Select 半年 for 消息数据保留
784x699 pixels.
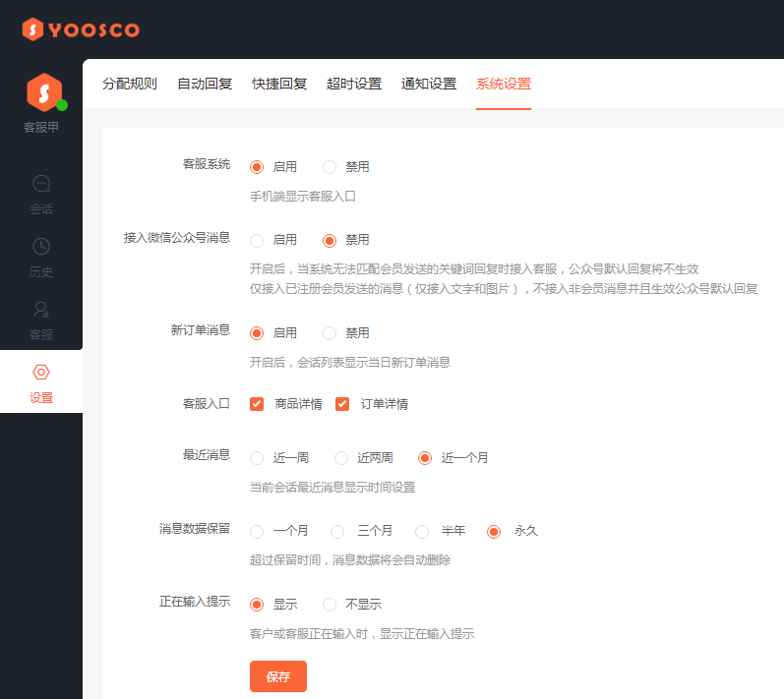[x=422, y=532]
